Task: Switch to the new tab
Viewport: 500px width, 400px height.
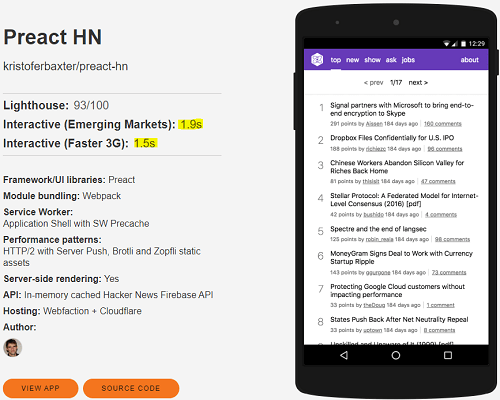Action: [352, 60]
